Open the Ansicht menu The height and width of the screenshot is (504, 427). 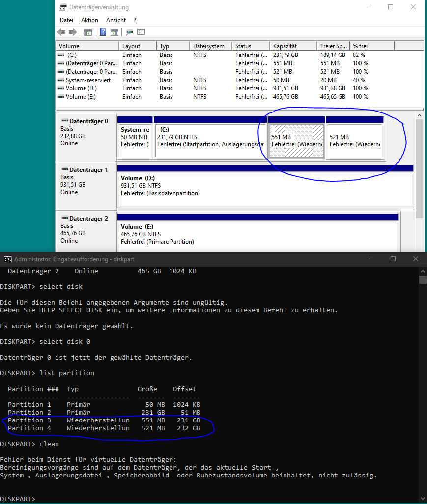tap(116, 20)
